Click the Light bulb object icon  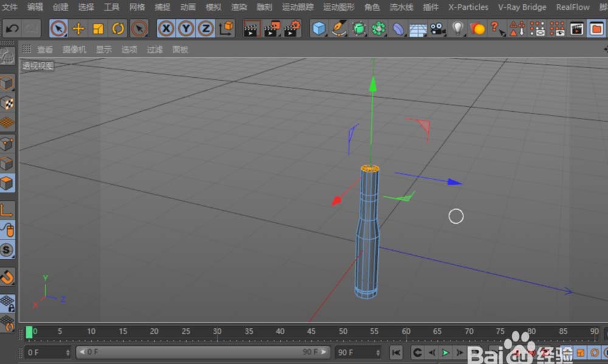click(x=458, y=29)
